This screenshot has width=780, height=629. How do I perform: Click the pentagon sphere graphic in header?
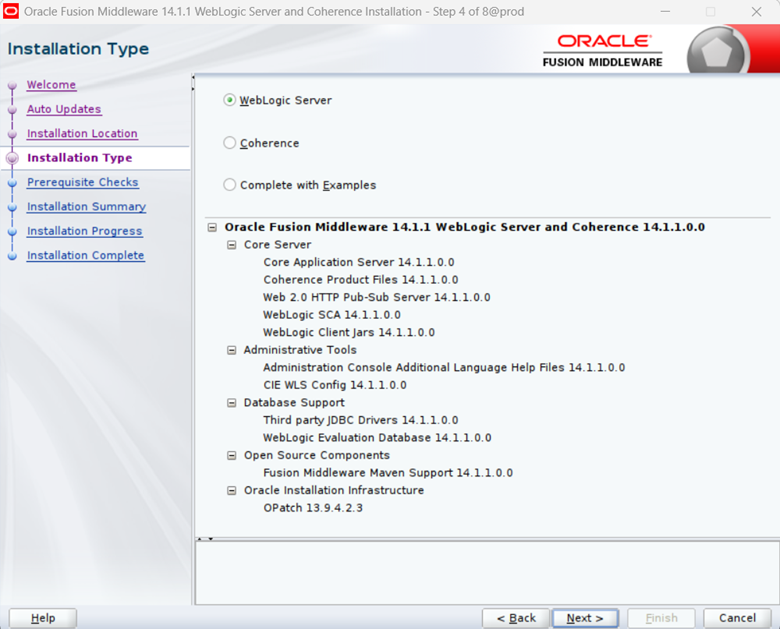[717, 52]
